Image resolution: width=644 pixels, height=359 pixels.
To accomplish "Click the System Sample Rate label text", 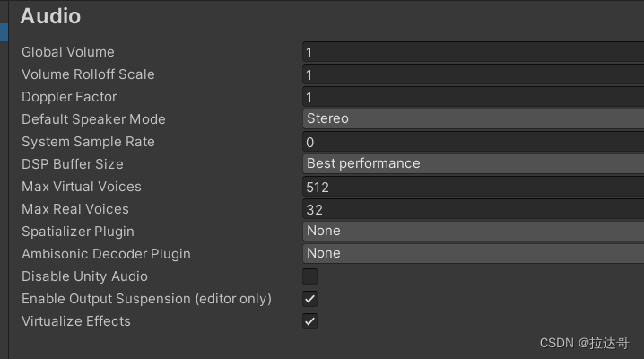I will [x=88, y=142].
